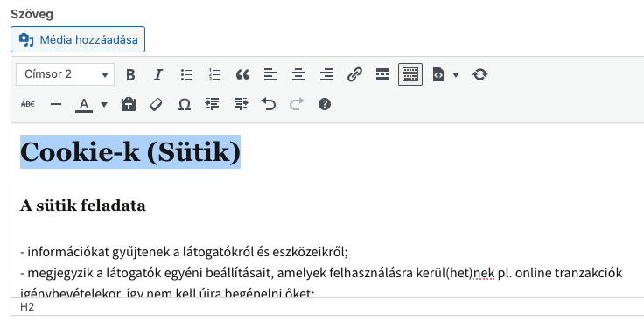Click the subheading A sütik feladata
The image size is (644, 328).
[x=83, y=206]
